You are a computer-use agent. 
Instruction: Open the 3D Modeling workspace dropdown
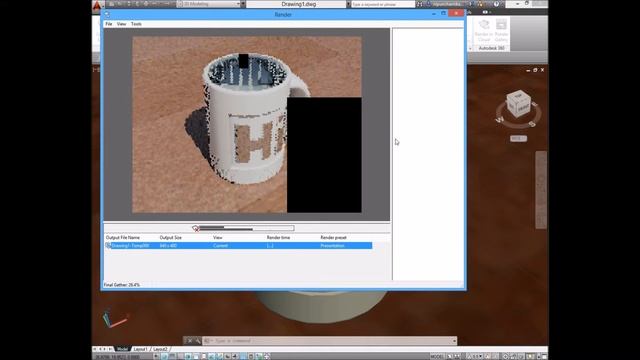tap(209, 4)
